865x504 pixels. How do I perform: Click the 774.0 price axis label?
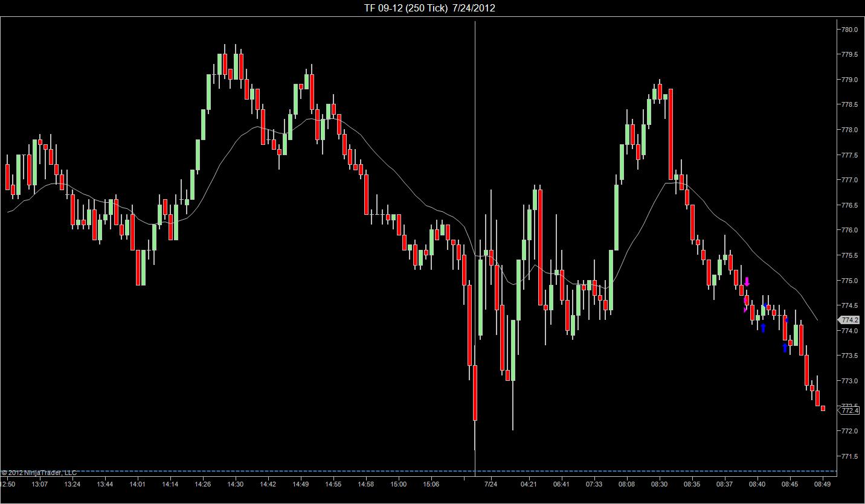(x=850, y=331)
